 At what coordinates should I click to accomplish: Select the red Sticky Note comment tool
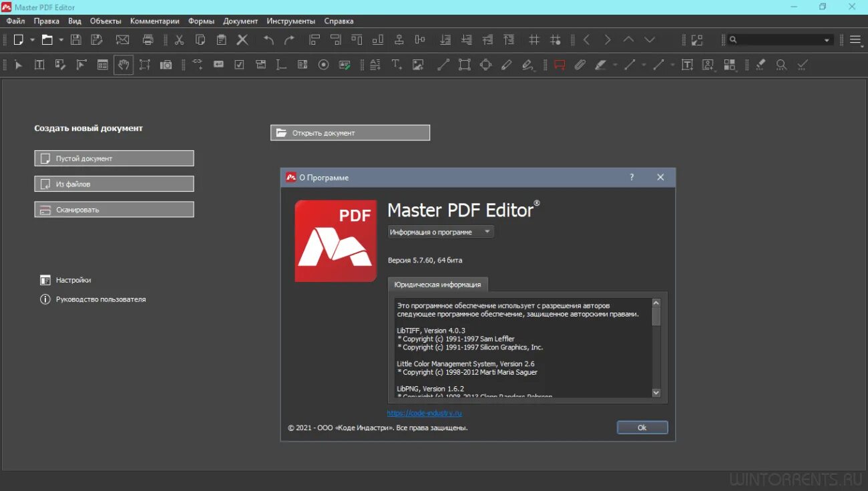560,65
